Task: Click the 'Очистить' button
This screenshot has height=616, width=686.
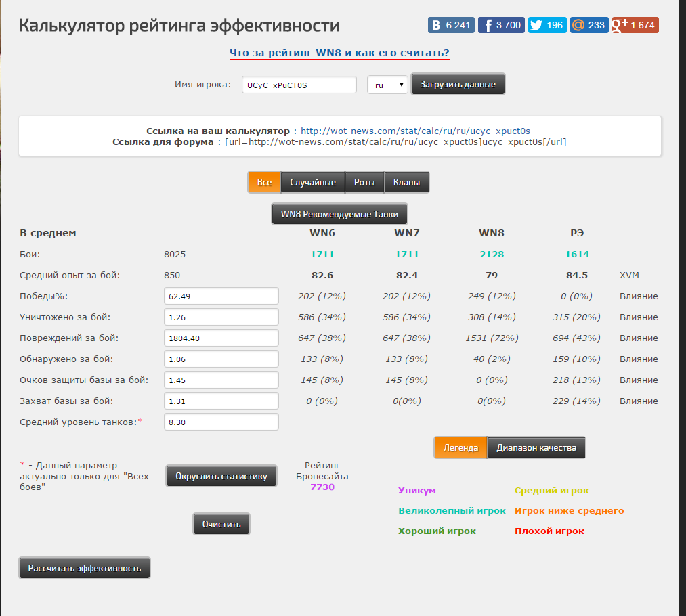Action: click(221, 524)
